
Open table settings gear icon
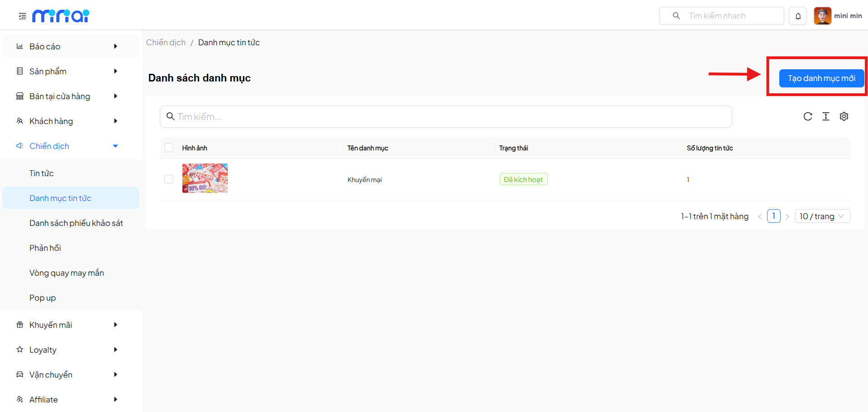click(844, 116)
